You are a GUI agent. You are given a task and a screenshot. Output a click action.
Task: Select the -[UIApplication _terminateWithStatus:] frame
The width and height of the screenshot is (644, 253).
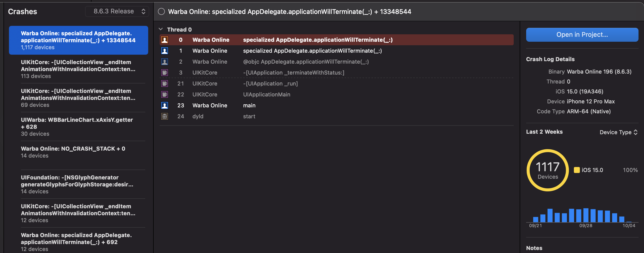point(336,73)
